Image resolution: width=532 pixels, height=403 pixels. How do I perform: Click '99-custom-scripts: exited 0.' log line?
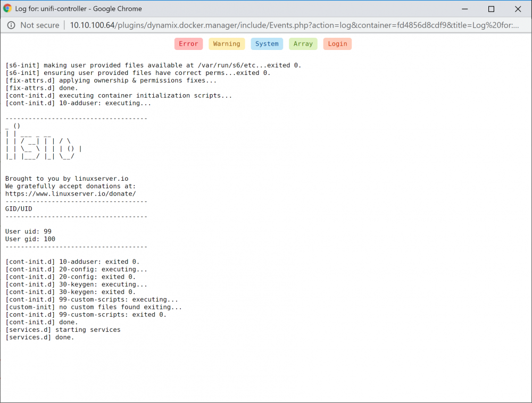86,315
